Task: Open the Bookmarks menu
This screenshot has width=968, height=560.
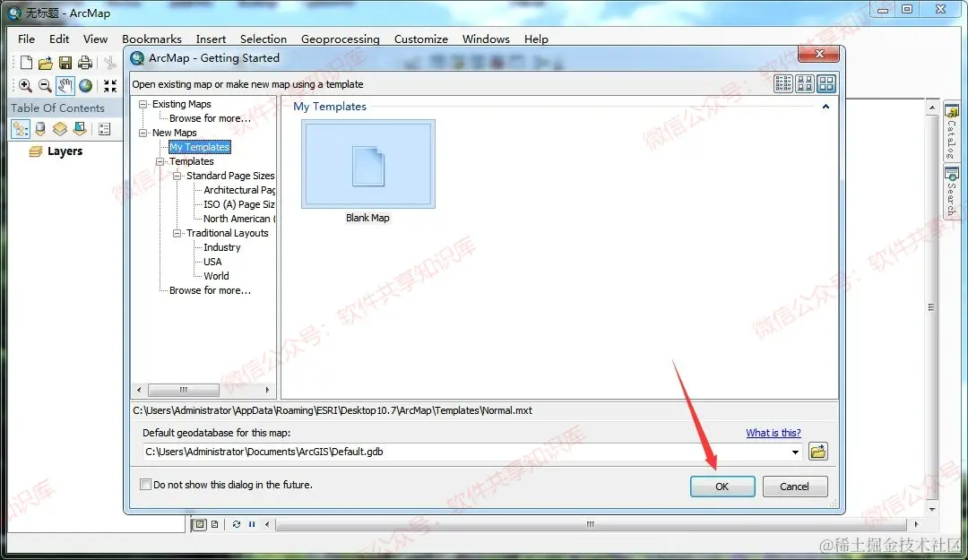Action: [151, 39]
